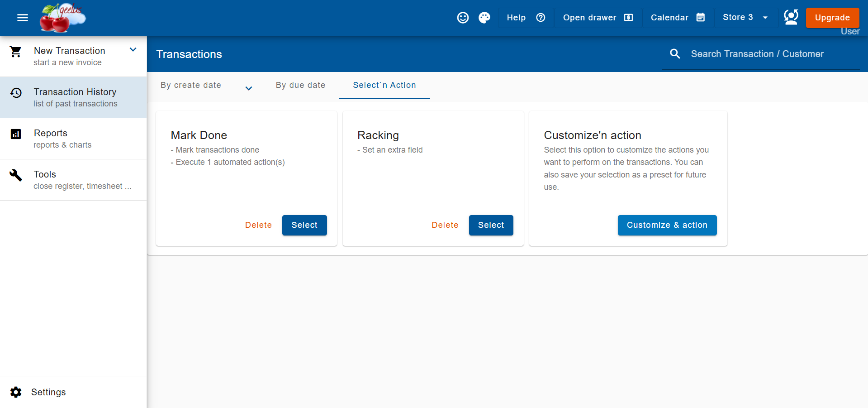
Task: Click the user support headset icon
Action: (x=791, y=17)
